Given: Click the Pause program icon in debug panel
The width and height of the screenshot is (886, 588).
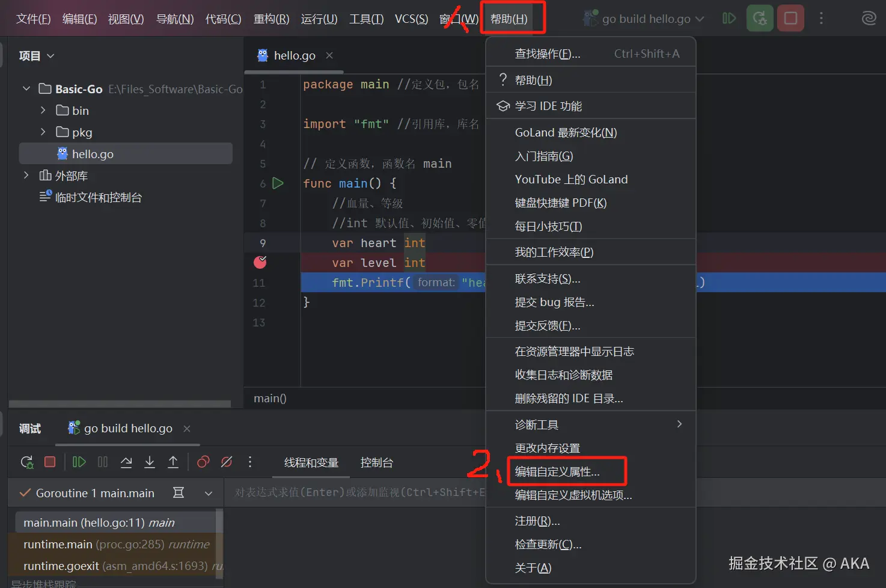Looking at the screenshot, I should pyautogui.click(x=103, y=462).
